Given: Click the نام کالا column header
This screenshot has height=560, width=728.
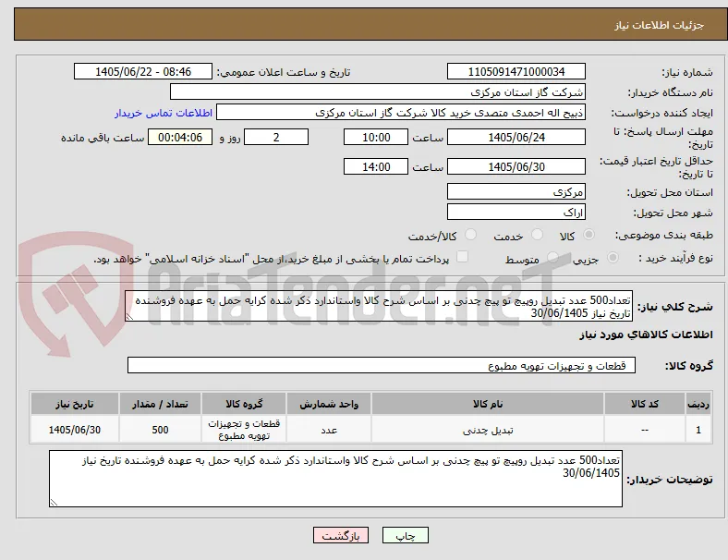Looking at the screenshot, I should tap(488, 404).
